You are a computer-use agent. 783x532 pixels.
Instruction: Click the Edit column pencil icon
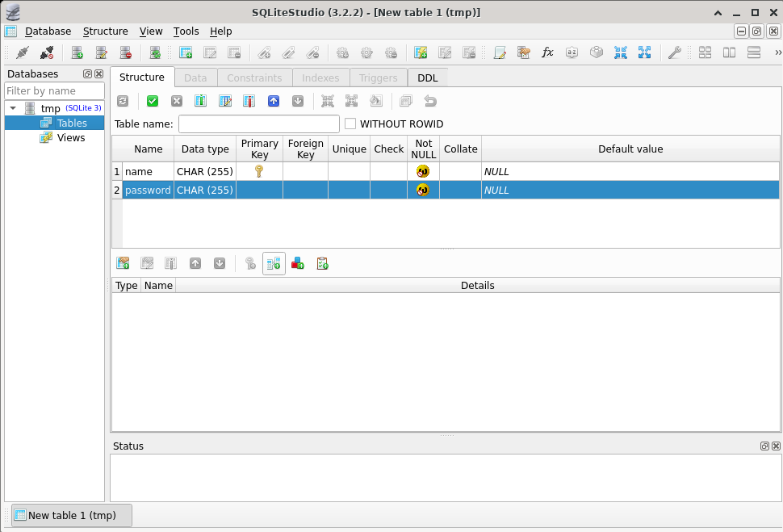(225, 102)
